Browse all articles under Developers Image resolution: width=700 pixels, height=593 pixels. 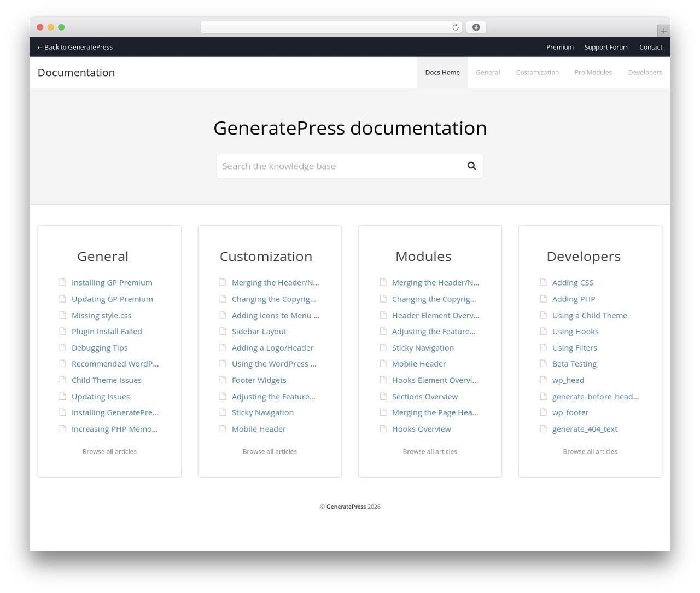(x=590, y=451)
